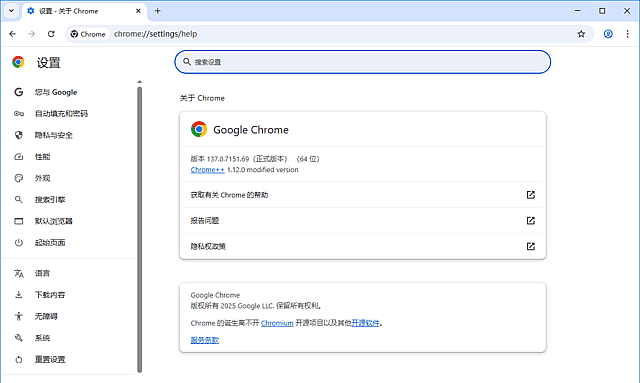This screenshot has height=383, width=640.
Task: Click external link icon for Chrome help
Action: (531, 195)
